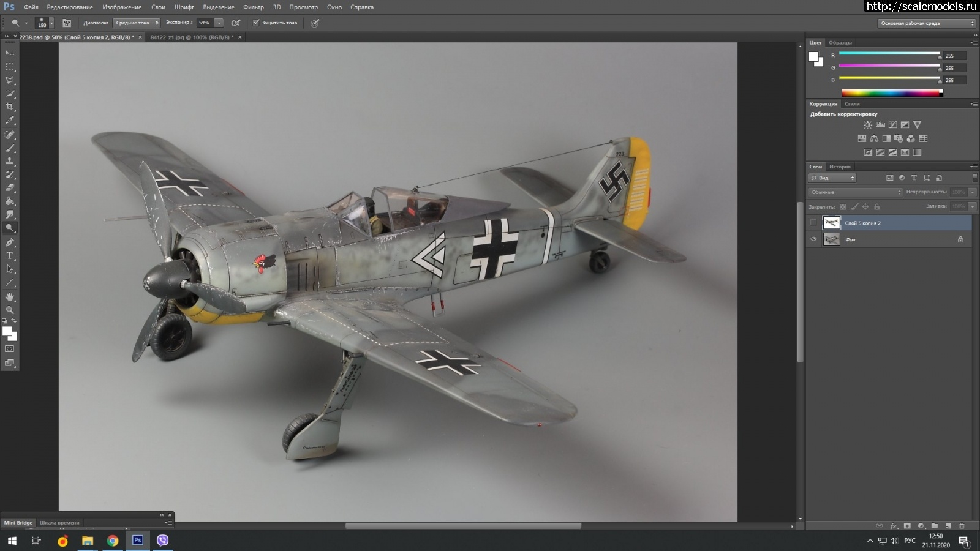The width and height of the screenshot is (980, 551).
Task: Select the Eyedropper tool
Action: click(10, 121)
